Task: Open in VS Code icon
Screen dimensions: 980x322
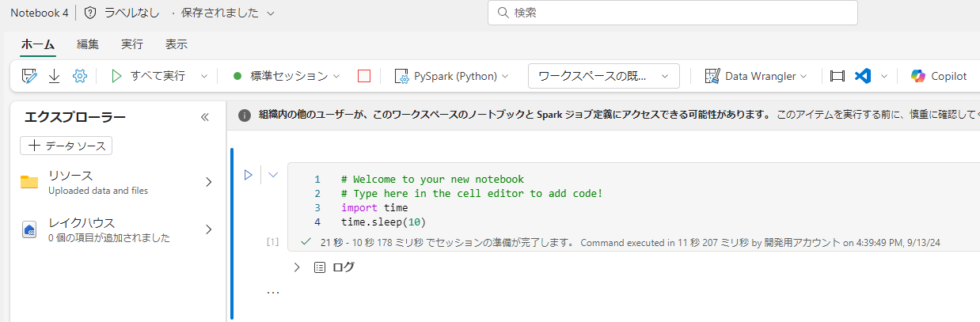Action: 863,76
